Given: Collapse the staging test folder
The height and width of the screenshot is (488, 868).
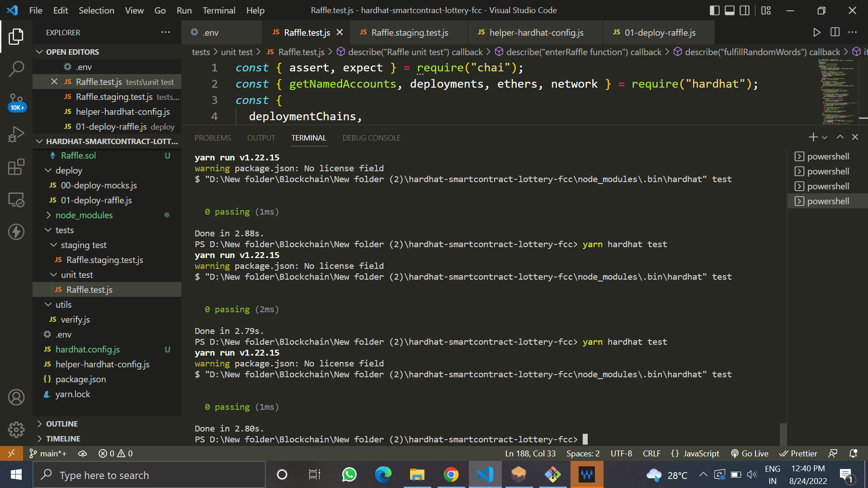Looking at the screenshot, I should tap(107, 245).
